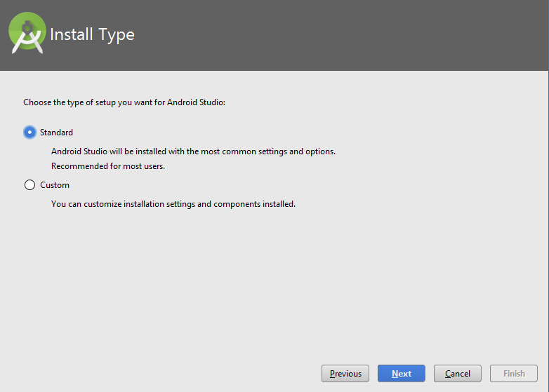Screen dimensions: 549x392
Task: Click the 'Choose the type of setup' prompt
Action: 124,102
